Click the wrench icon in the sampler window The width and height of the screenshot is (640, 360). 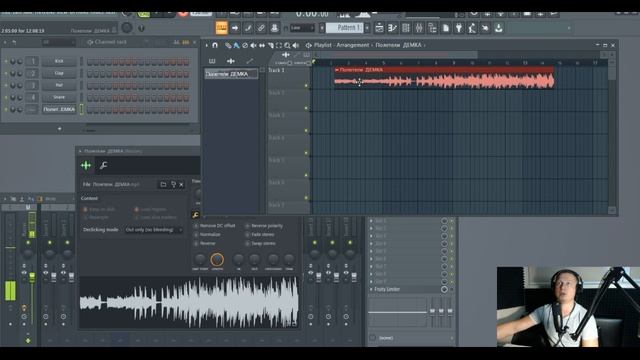point(103,165)
